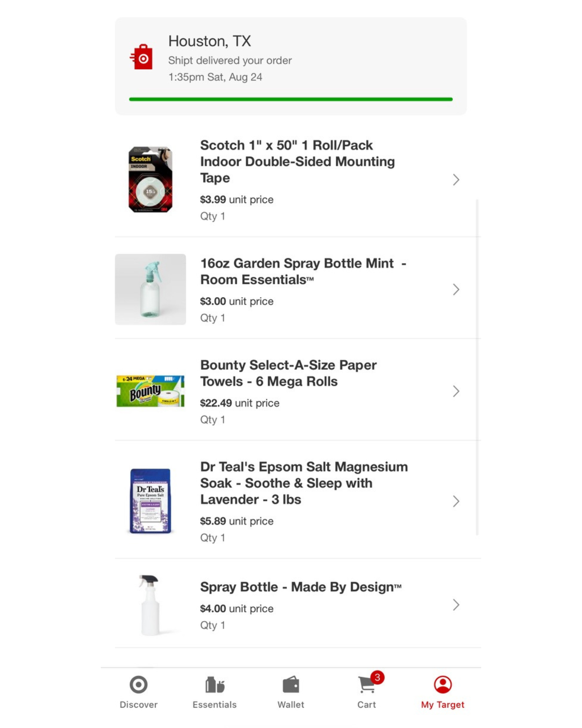582x728 pixels.
Task: Expand the Made By Design Spray Bottle chevron
Action: click(x=456, y=605)
